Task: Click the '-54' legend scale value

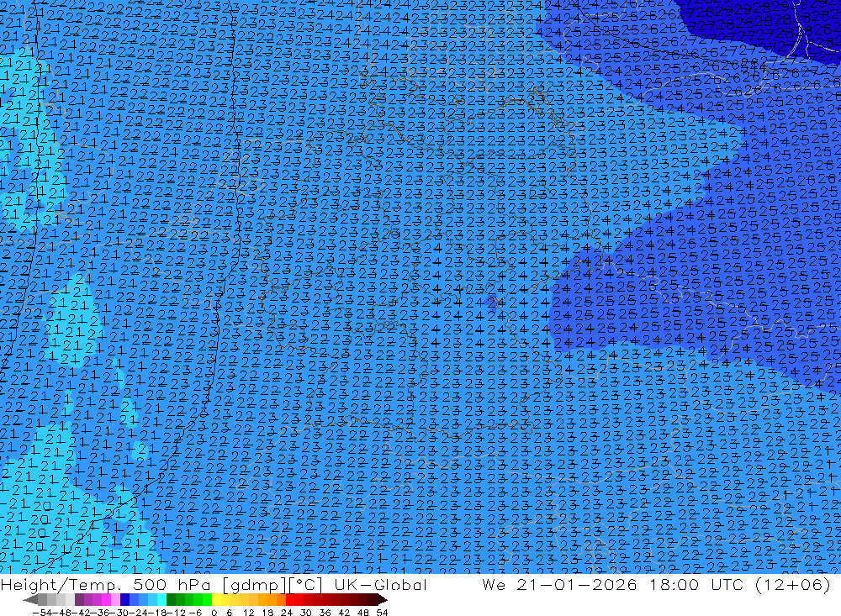Action: tap(42, 613)
